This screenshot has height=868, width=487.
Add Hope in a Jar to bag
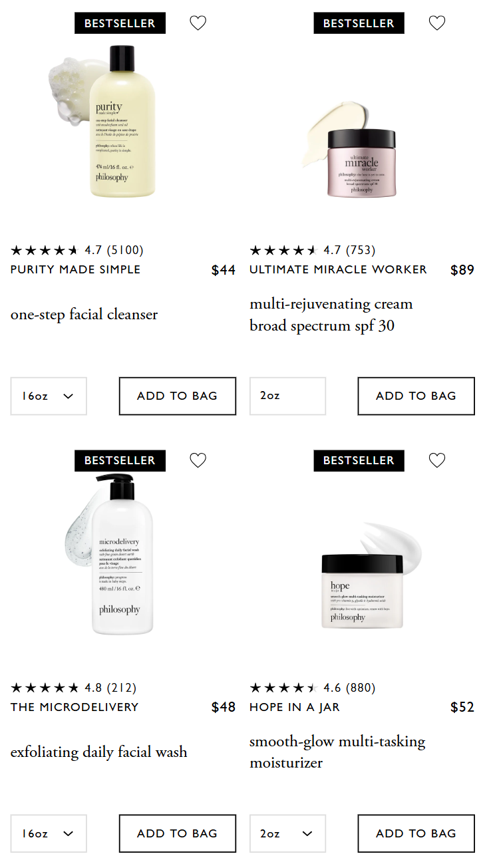pyautogui.click(x=416, y=833)
